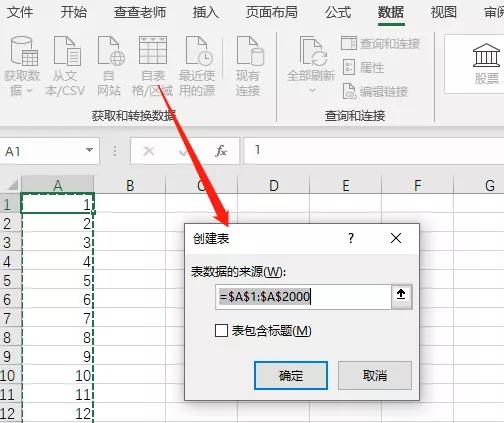Expand the Name Box dropdown arrow

coord(89,151)
